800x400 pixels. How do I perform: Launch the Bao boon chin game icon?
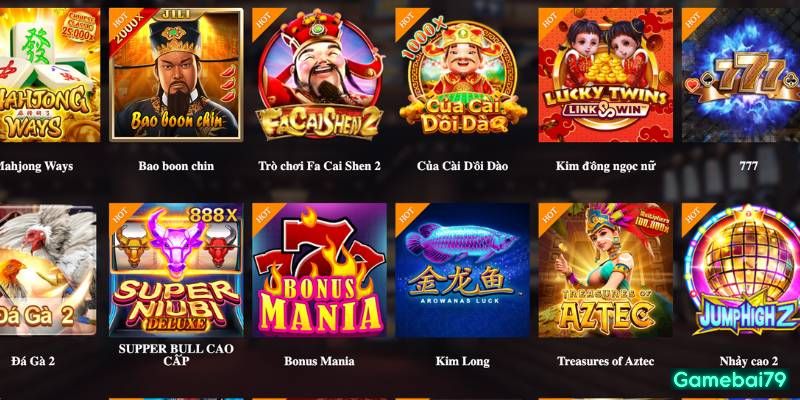pos(176,75)
